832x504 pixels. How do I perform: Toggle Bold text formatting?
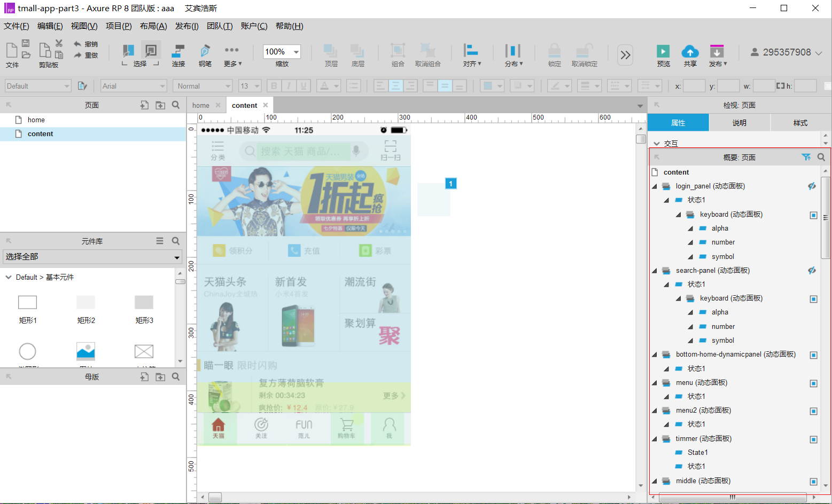coord(274,86)
